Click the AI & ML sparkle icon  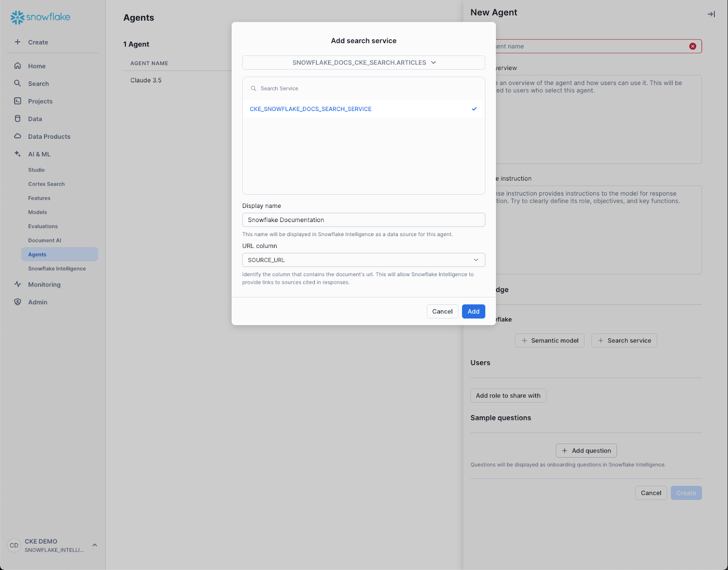point(18,154)
